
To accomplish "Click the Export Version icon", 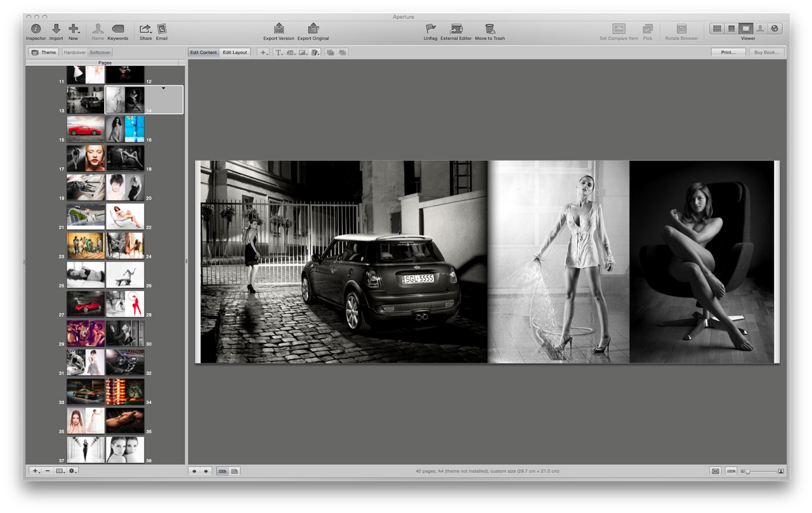I will (x=279, y=29).
